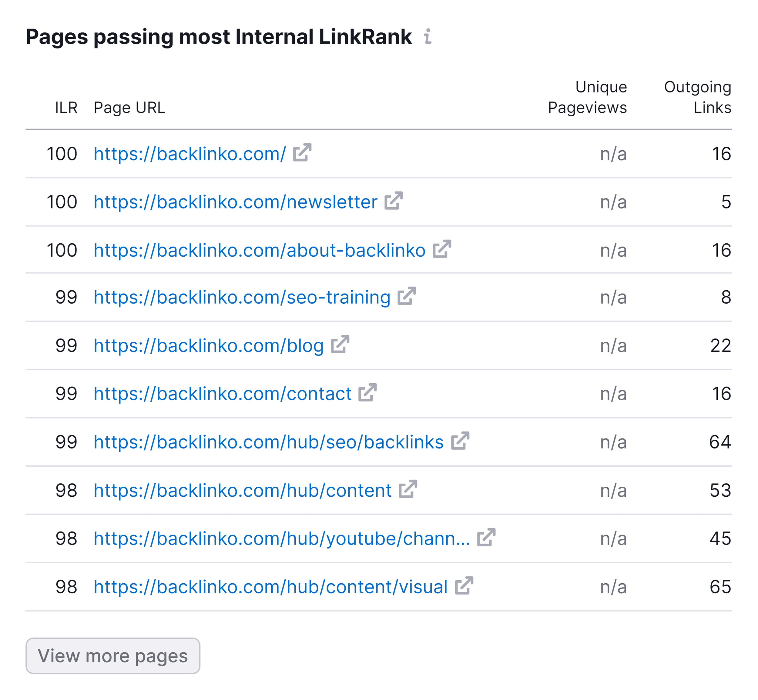Click the Unique Pageviews column header
Image resolution: width=758 pixels, height=700 pixels.
(x=587, y=97)
